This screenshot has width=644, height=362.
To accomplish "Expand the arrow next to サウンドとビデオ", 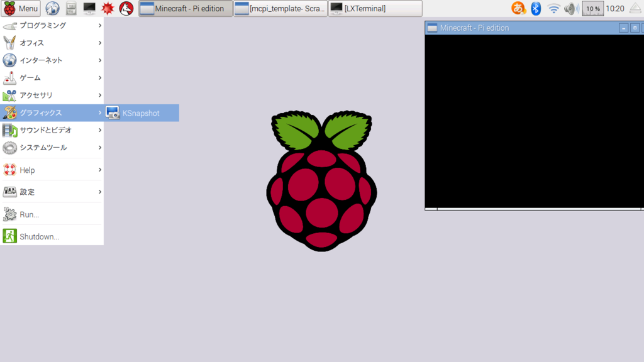I will [100, 130].
